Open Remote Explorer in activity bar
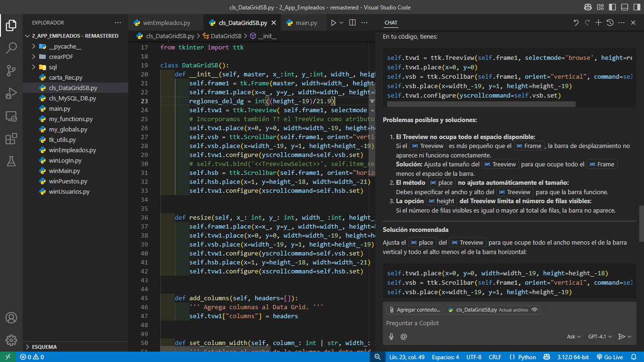This screenshot has height=362, width=644. click(x=11, y=116)
